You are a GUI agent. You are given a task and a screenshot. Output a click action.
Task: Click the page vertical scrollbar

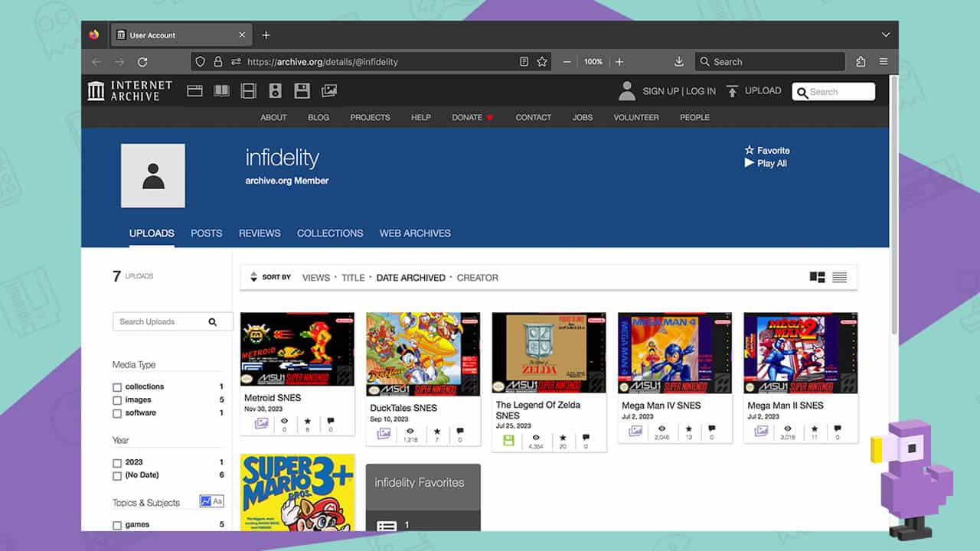coord(893,207)
